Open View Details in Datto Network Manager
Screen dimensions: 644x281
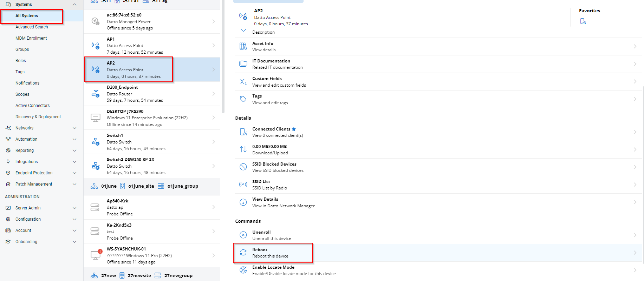[x=283, y=202]
